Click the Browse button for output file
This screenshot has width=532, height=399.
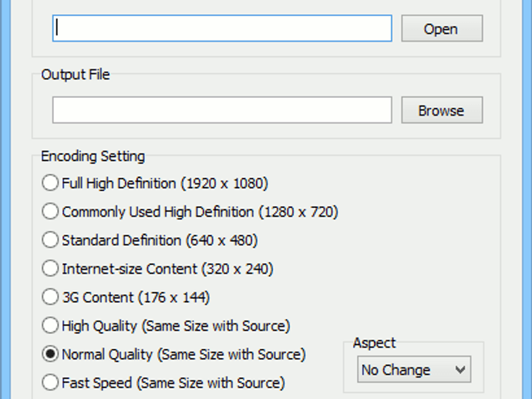441,111
